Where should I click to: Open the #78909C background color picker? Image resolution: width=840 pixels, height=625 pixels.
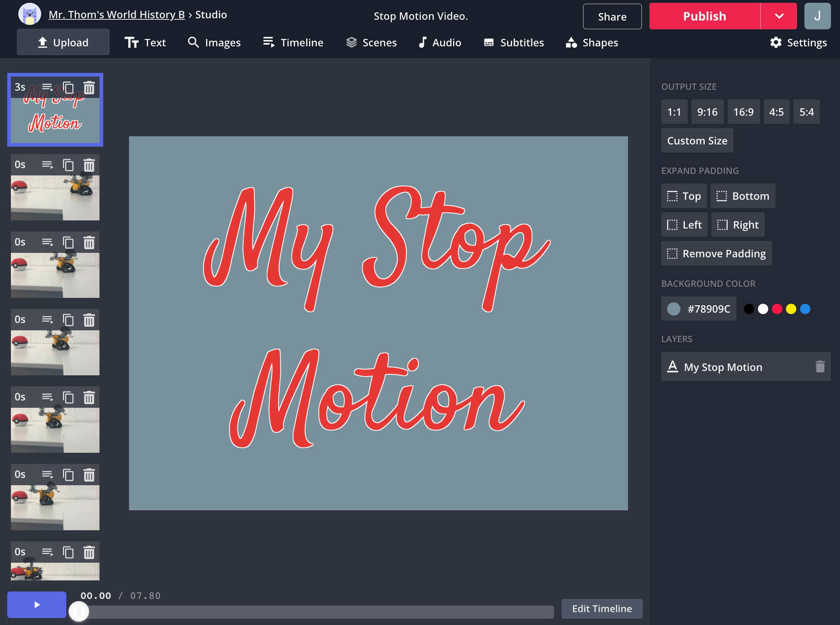[698, 309]
